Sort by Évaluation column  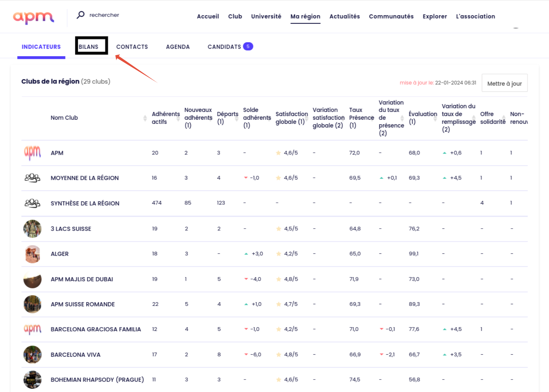click(435, 118)
